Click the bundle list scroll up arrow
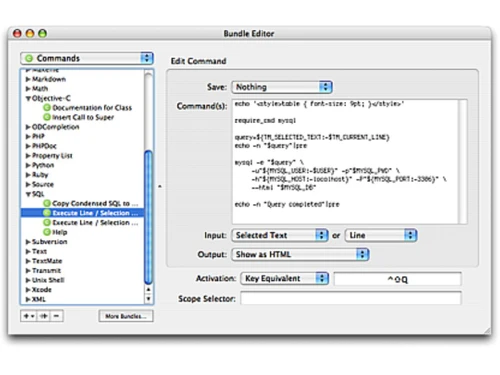The height and width of the screenshot is (375, 500). [148, 289]
